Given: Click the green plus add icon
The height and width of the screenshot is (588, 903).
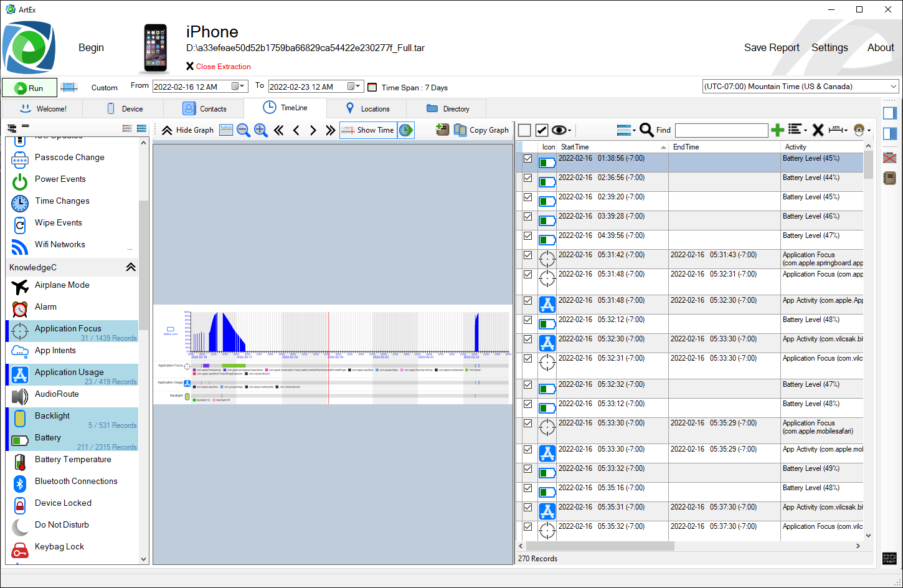Looking at the screenshot, I should point(777,130).
